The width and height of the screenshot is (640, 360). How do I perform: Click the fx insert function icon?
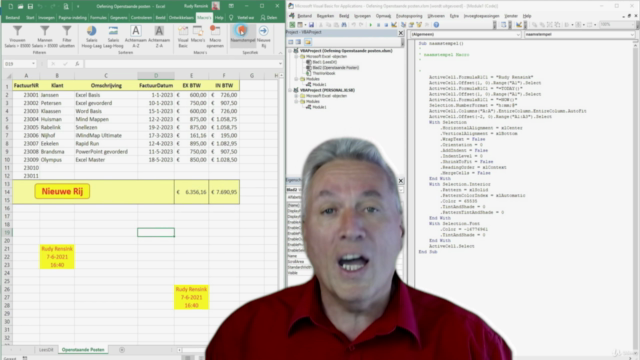[x=77, y=64]
